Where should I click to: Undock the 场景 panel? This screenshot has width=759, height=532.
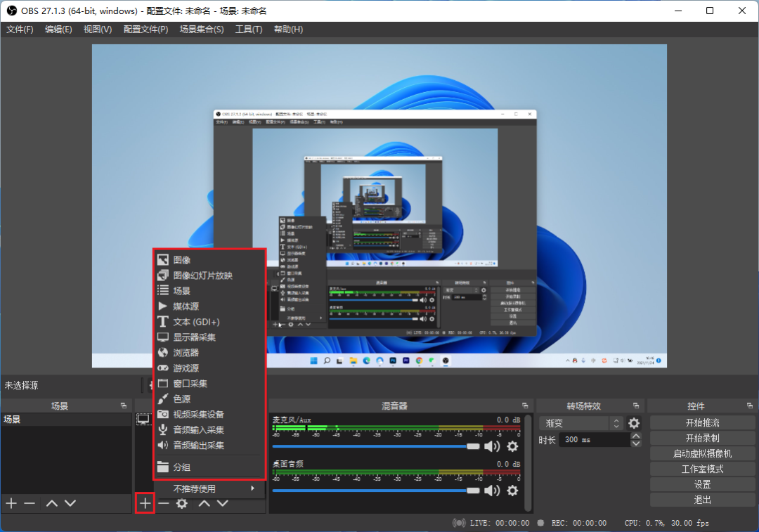point(124,406)
